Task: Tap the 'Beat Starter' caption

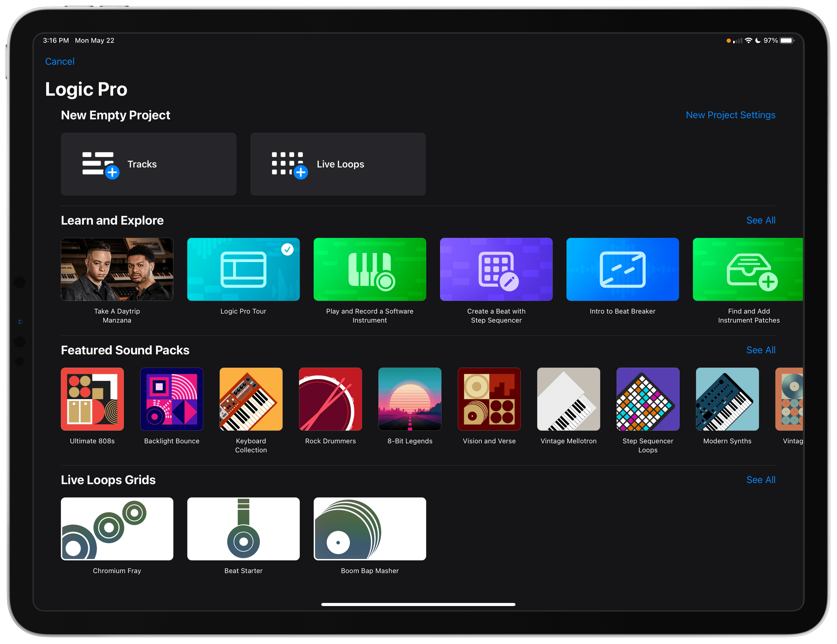Action: [244, 571]
